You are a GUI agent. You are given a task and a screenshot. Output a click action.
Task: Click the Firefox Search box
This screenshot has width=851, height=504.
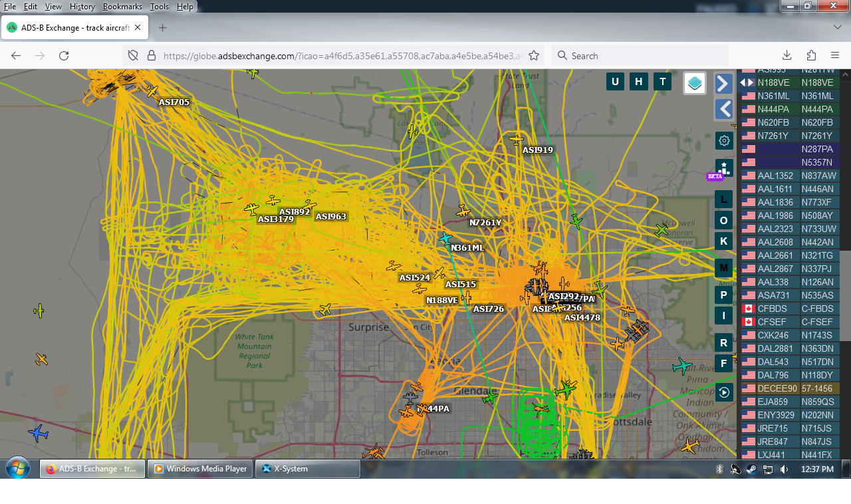pos(640,56)
